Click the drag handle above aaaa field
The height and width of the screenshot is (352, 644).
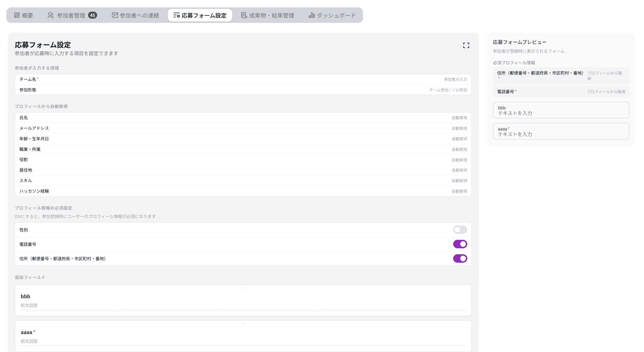243,324
